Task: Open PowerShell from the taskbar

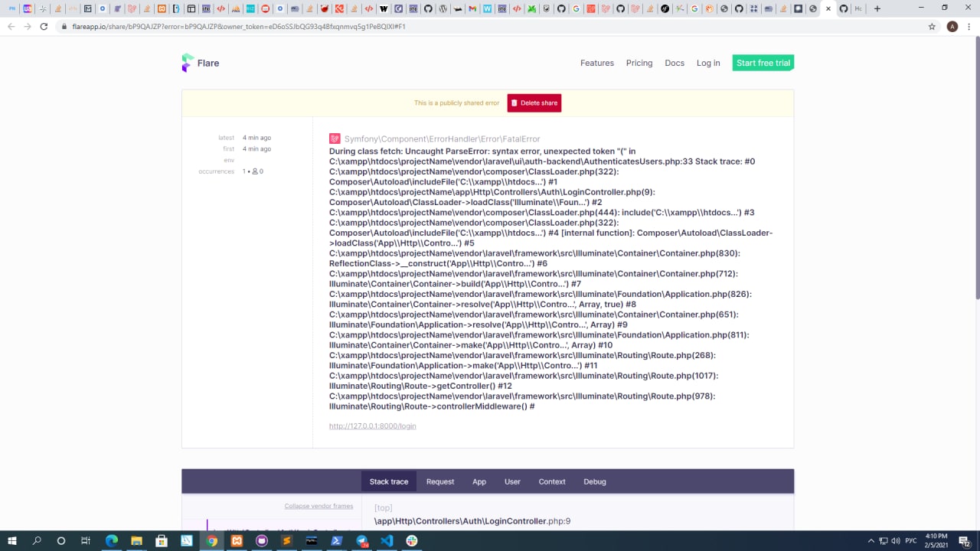Action: click(x=336, y=540)
